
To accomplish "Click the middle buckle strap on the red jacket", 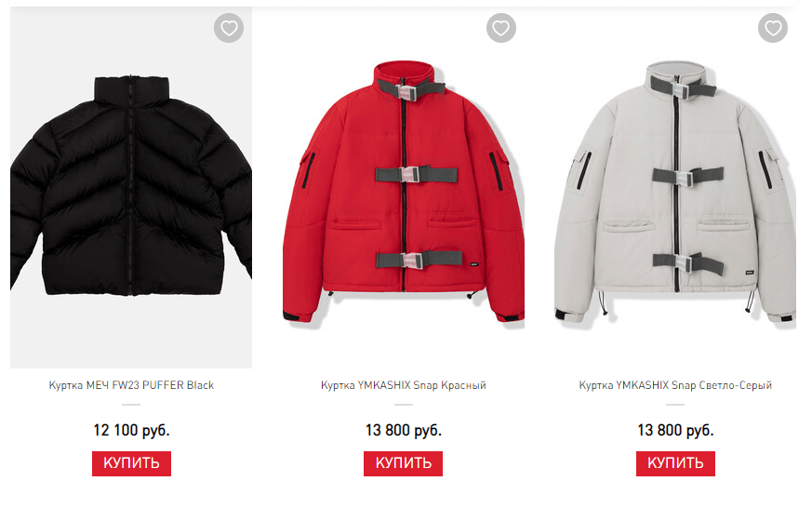I will pyautogui.click(x=417, y=175).
